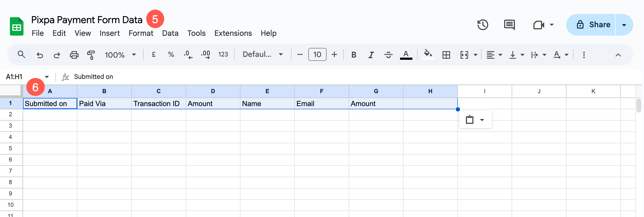Open the Extensions menu
The image size is (644, 217).
pos(233,33)
